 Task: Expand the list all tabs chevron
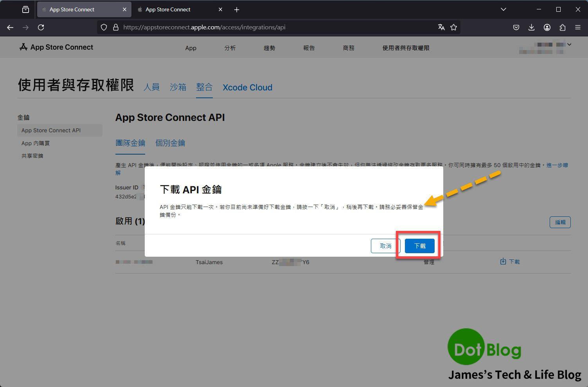(503, 9)
